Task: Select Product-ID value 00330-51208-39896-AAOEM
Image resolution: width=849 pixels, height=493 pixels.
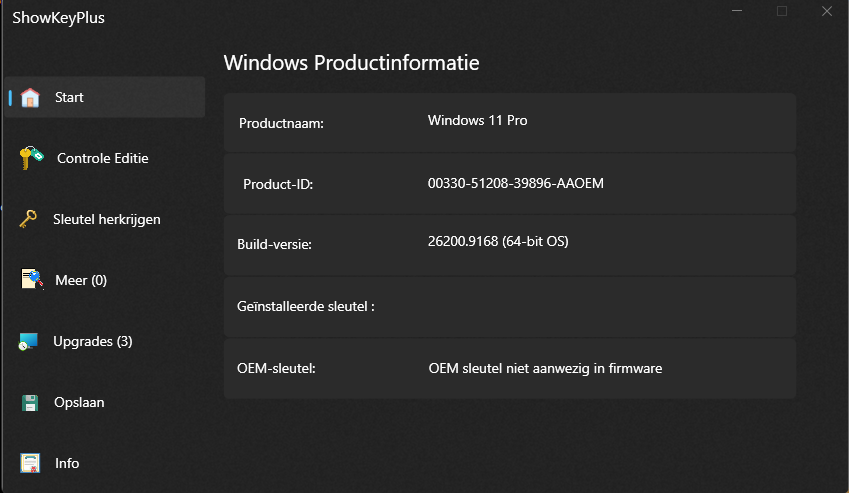Action: pos(515,183)
